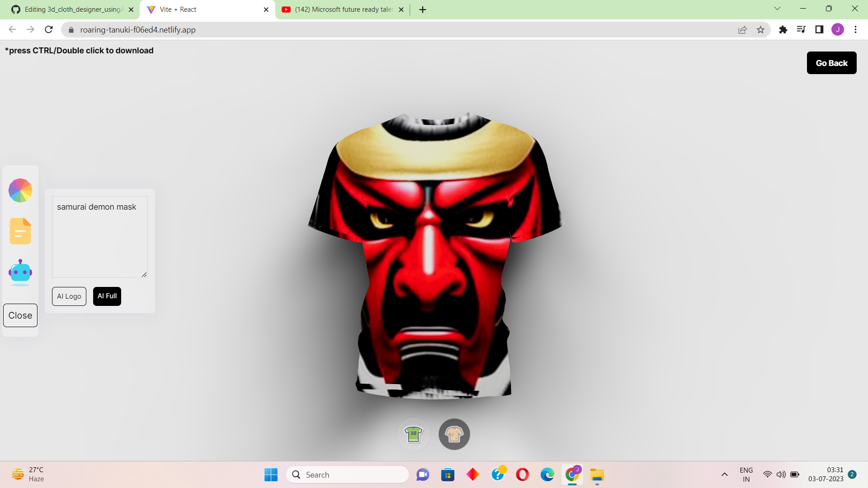
Task: Close the AI prompt panel
Action: pyautogui.click(x=20, y=315)
